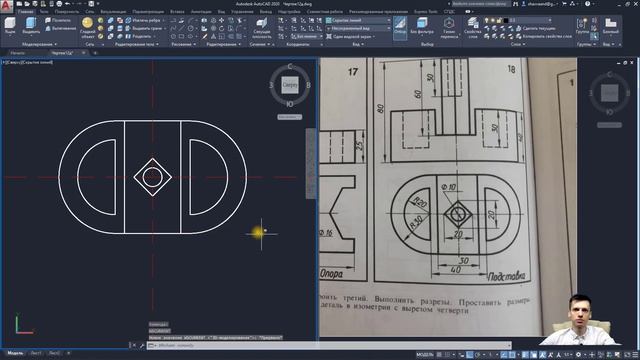The height and width of the screenshot is (360, 640).
Task: Open the Insert (Вставка) ribbon tab
Action: tap(177, 12)
